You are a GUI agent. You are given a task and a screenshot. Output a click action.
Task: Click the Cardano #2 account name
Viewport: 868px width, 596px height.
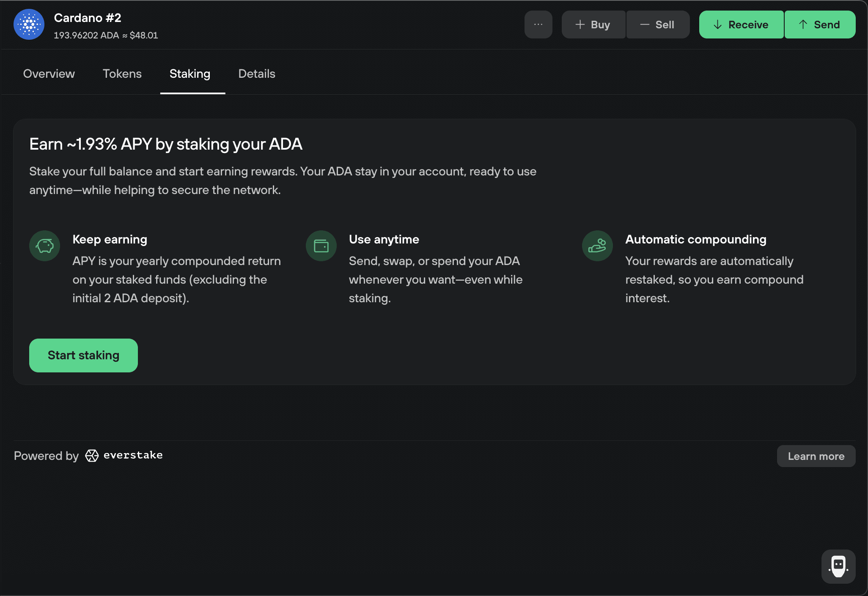click(88, 18)
